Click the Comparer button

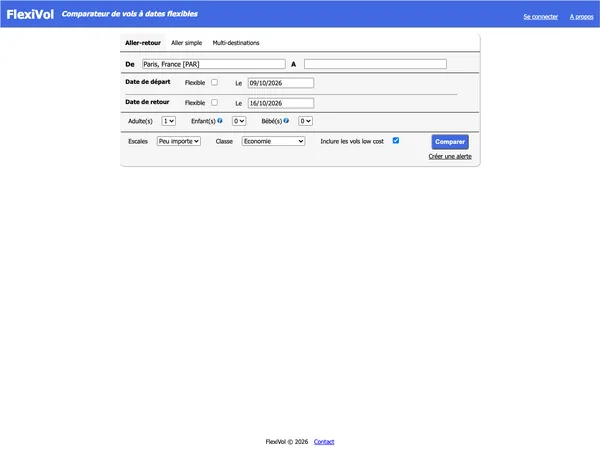[450, 142]
